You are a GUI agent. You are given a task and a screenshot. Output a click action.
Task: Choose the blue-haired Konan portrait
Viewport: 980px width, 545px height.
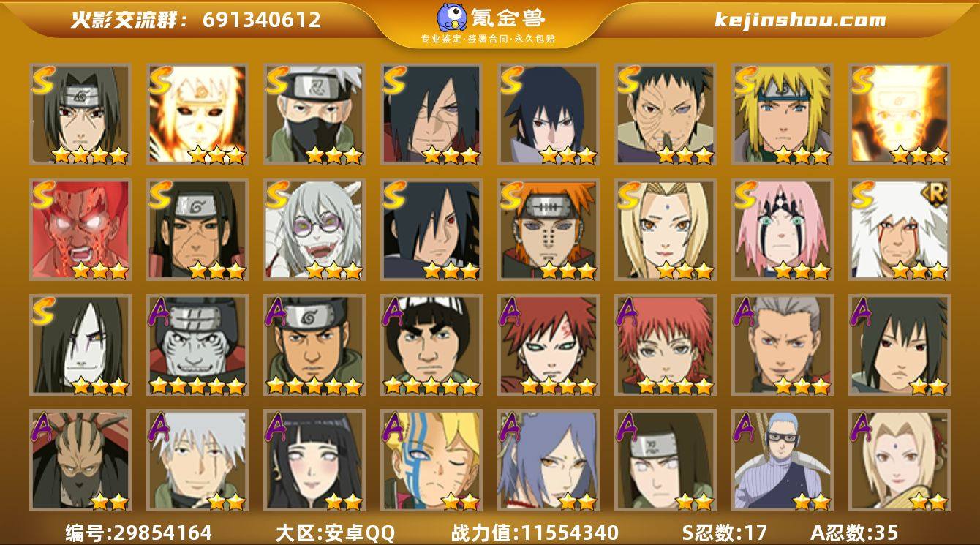coord(548,460)
